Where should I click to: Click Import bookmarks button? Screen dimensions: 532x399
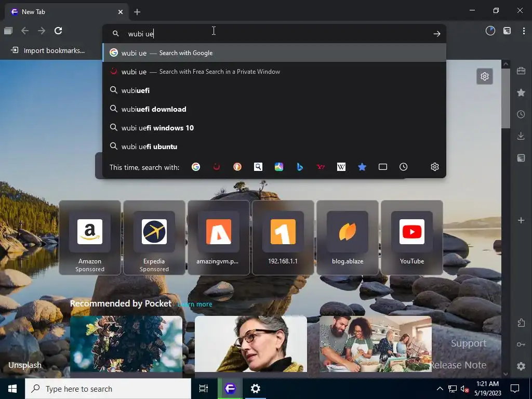[x=48, y=50]
